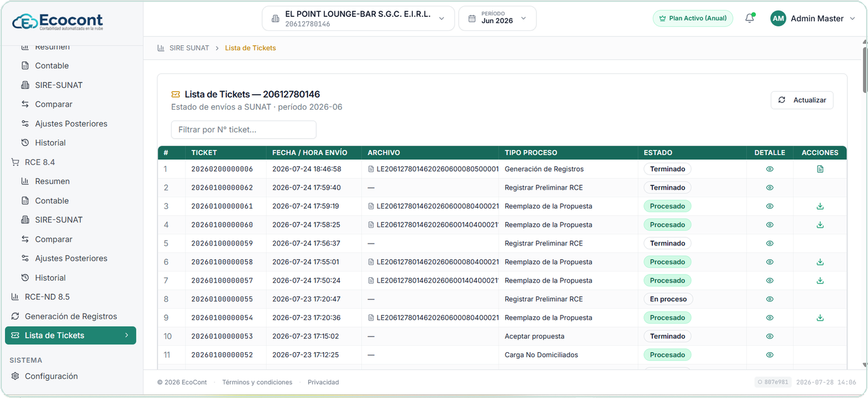Download file for ticket 20260100000060
This screenshot has width=868, height=398.
[x=820, y=224]
